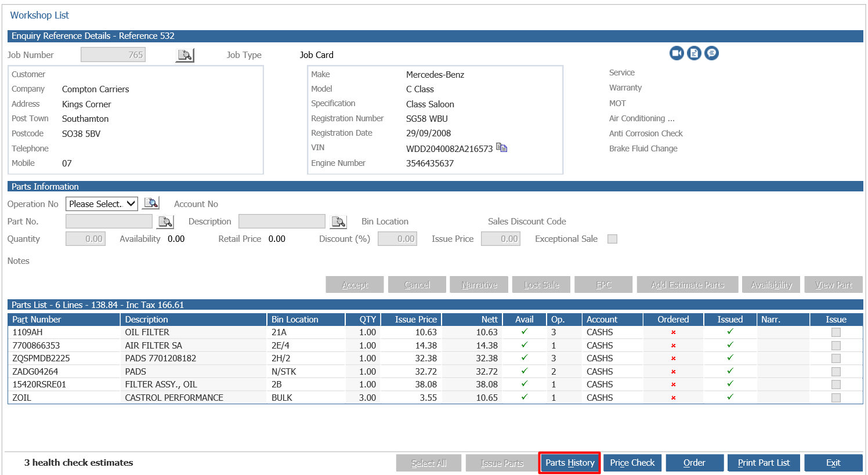The height and width of the screenshot is (475, 868).
Task: Open the Description search lookup icon
Action: pos(338,222)
